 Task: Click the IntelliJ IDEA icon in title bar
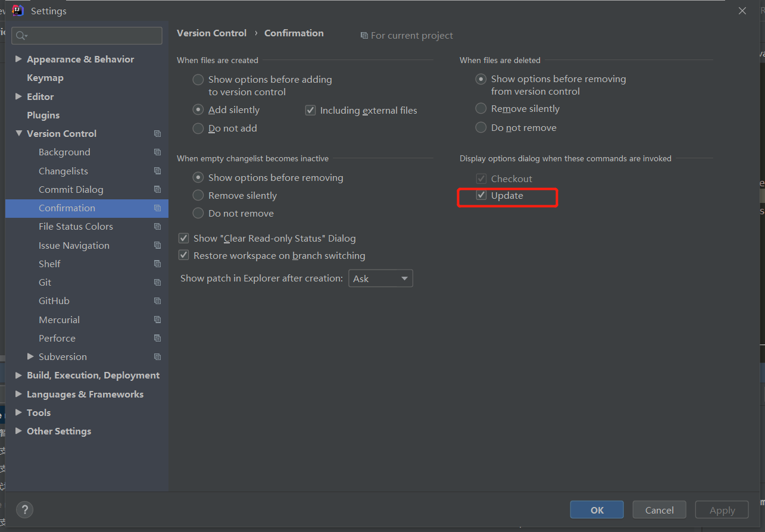click(x=17, y=10)
